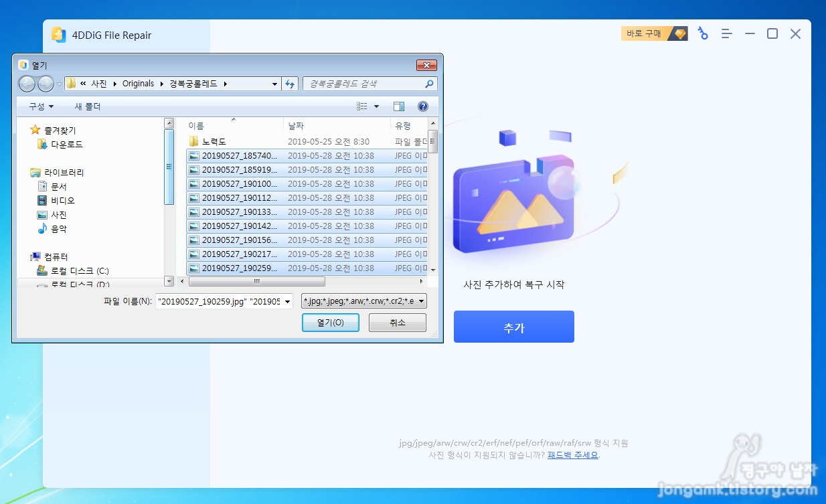Image resolution: width=826 pixels, height=504 pixels.
Task: Click the 컴퓨터 monitor icon
Action: (x=35, y=257)
